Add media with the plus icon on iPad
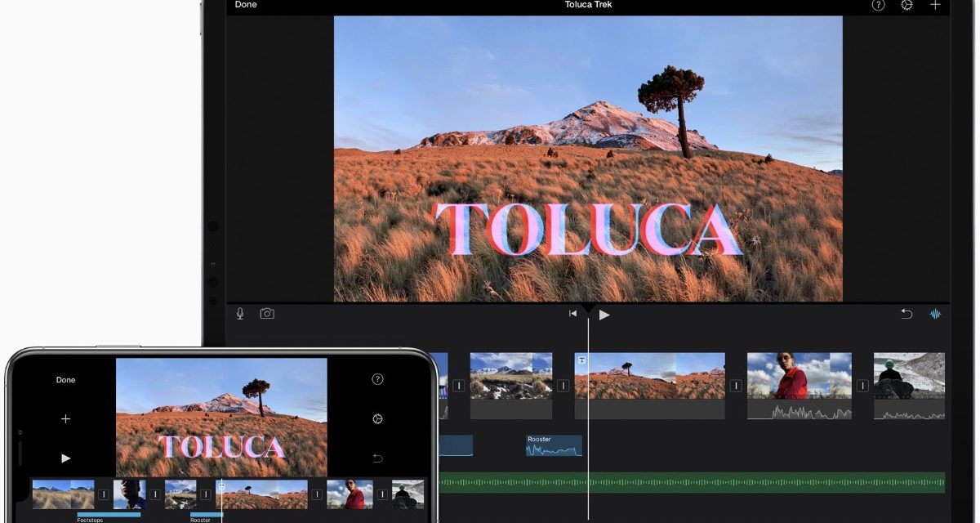 (x=935, y=5)
